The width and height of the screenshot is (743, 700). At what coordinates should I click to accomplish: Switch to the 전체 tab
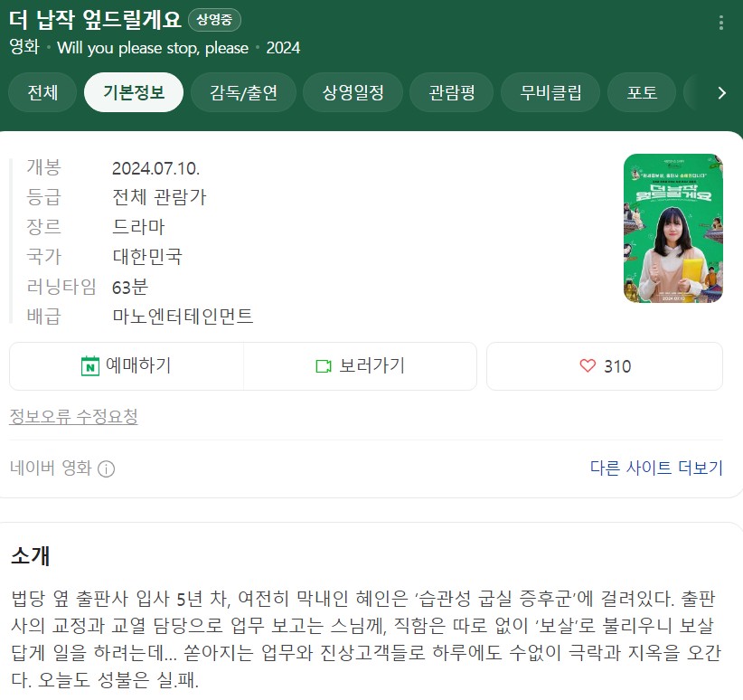point(42,92)
